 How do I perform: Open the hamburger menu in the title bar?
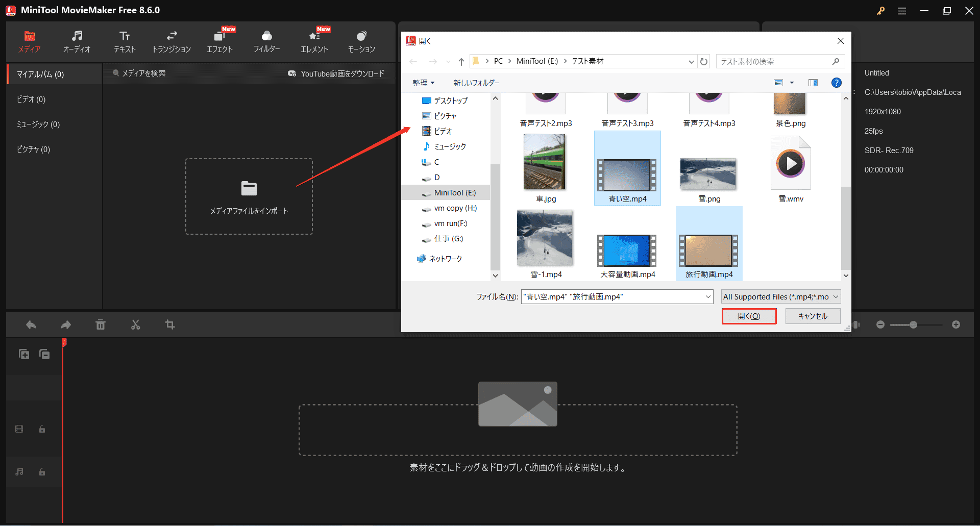(902, 10)
